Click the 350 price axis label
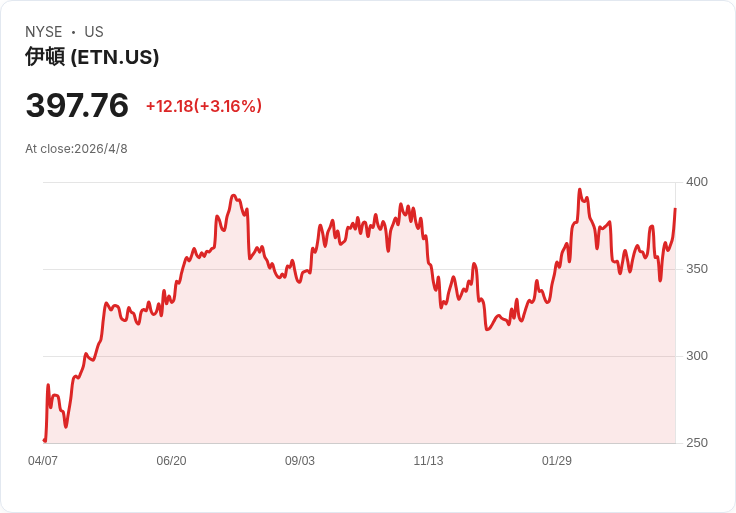The image size is (736, 513). pyautogui.click(x=697, y=269)
